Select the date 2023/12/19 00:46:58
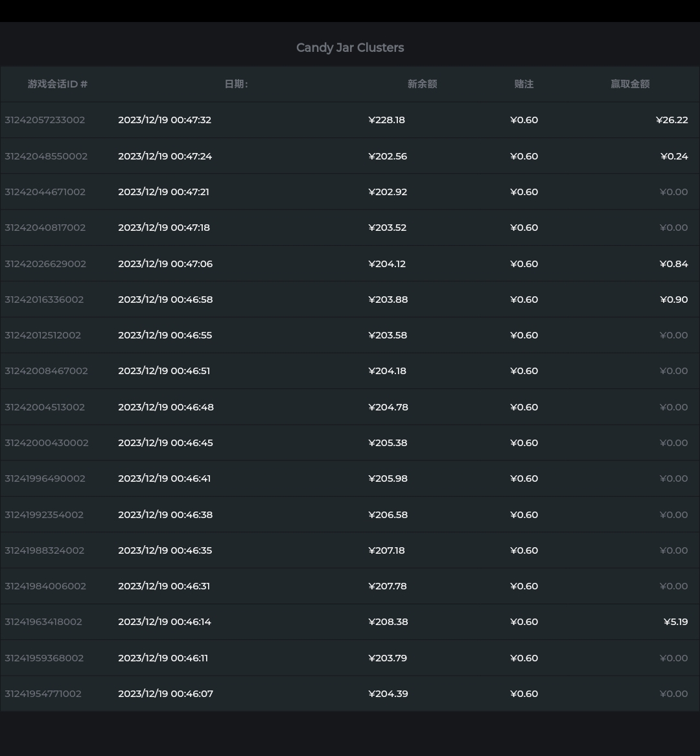700x756 pixels. coord(165,300)
